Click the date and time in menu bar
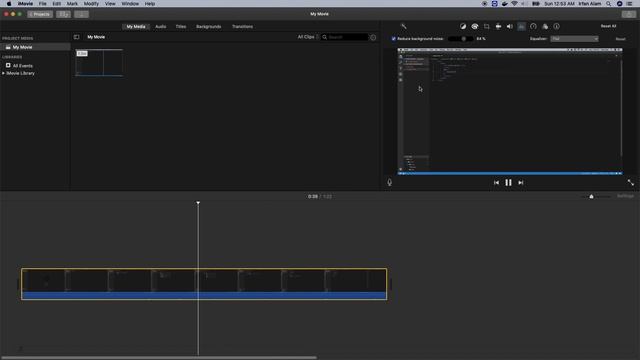The height and width of the screenshot is (360, 640). [x=559, y=4]
